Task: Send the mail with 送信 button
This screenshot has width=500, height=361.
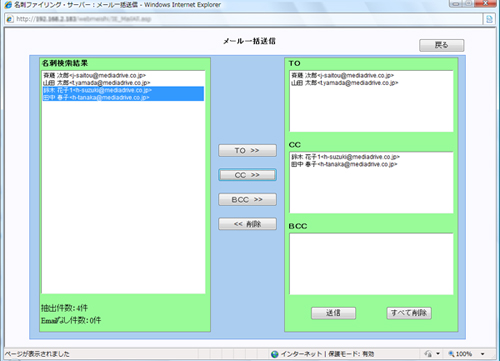Action: [333, 313]
